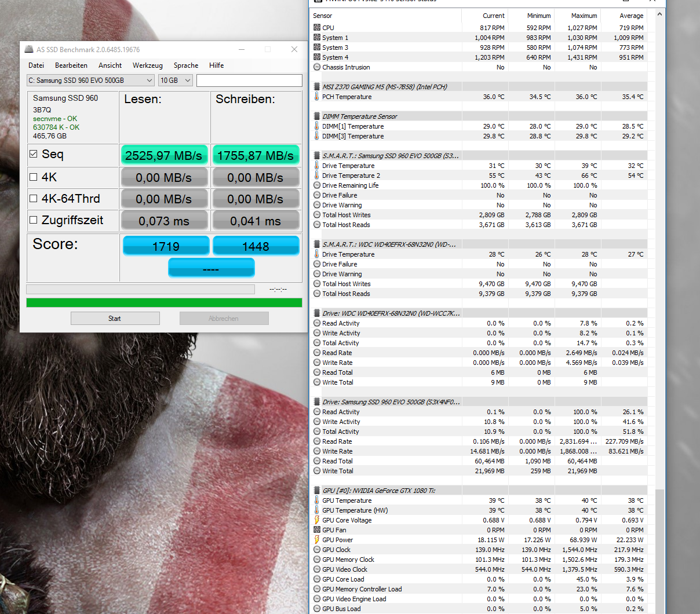Start the benchmark with the Start button
Viewport: 700px width, 614px height.
click(115, 318)
